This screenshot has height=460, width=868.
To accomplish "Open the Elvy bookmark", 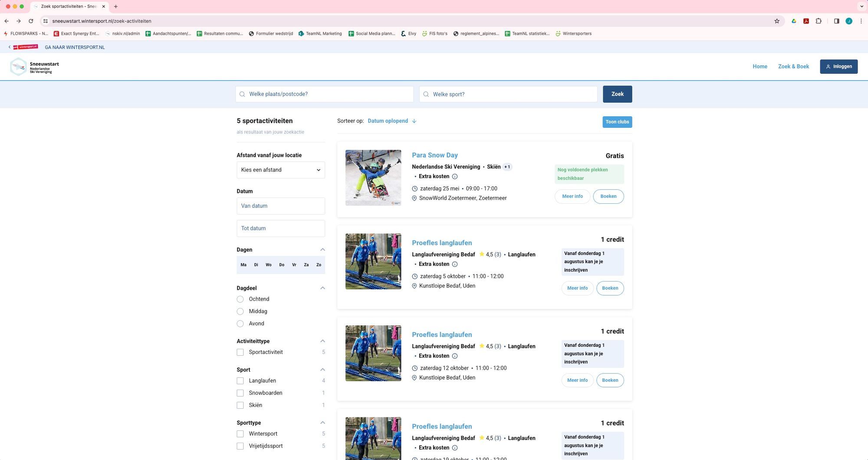I will [408, 33].
